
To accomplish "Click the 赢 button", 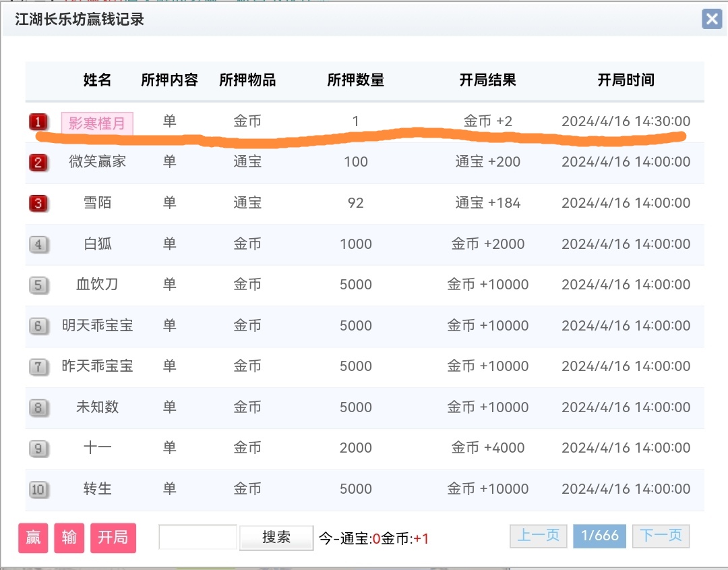I will point(33,538).
